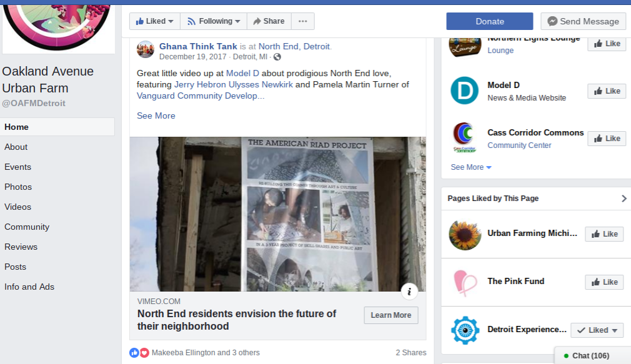Expand See More related pages list
Screen dimensions: 631x364
coord(470,167)
